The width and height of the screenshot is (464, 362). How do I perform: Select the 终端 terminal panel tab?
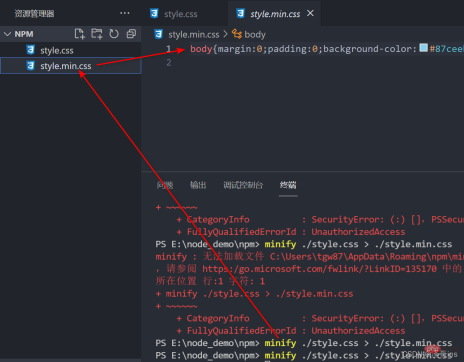coord(288,185)
